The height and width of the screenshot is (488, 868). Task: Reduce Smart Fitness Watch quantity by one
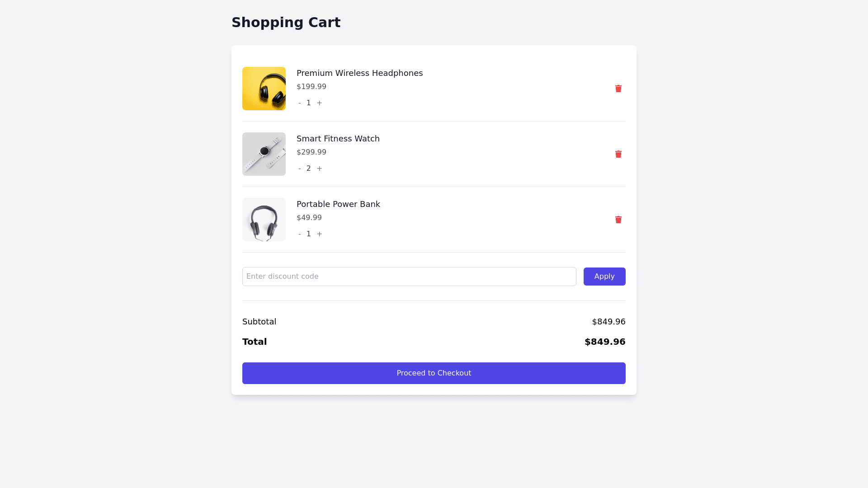pyautogui.click(x=299, y=169)
